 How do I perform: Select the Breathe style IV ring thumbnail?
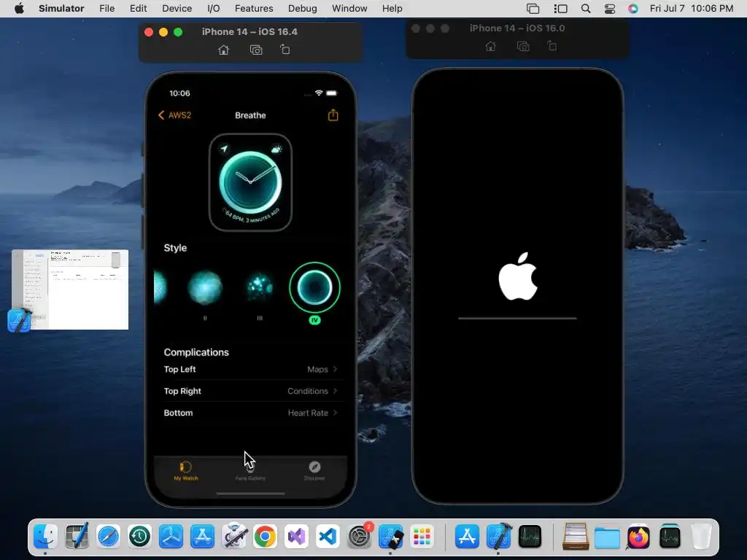(314, 287)
